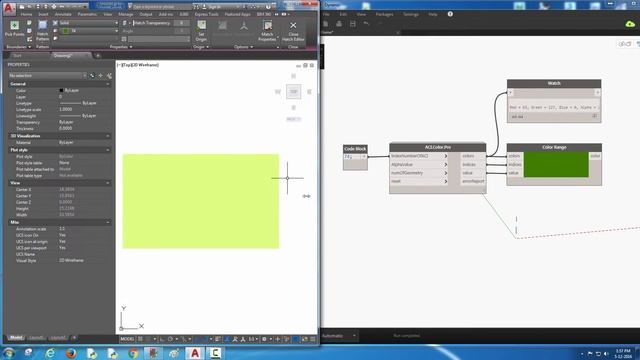640x360 pixels.
Task: Toggle ortho mode in AutoCAD status bar
Action: click(x=162, y=339)
